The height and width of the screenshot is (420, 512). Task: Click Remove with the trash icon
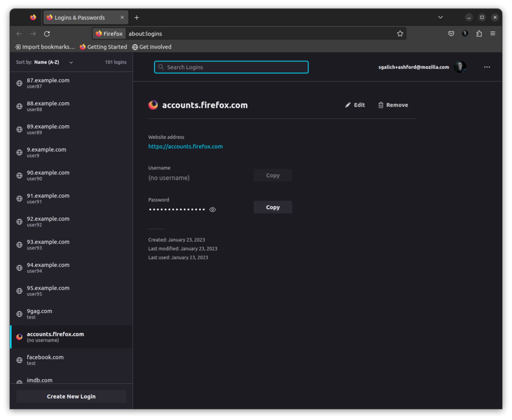click(x=393, y=105)
